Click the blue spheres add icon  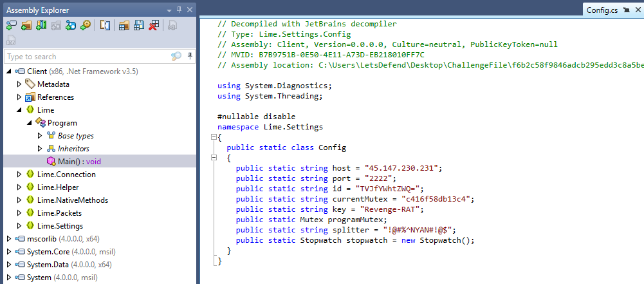(71, 26)
